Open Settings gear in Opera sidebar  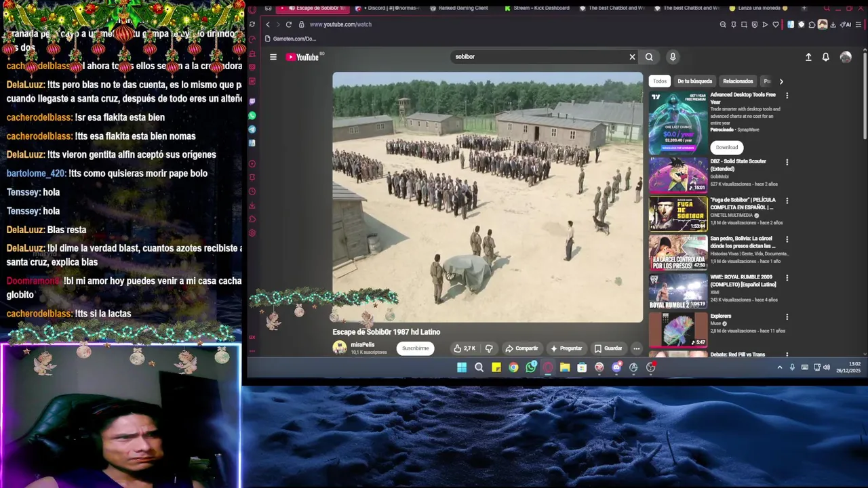click(x=252, y=233)
